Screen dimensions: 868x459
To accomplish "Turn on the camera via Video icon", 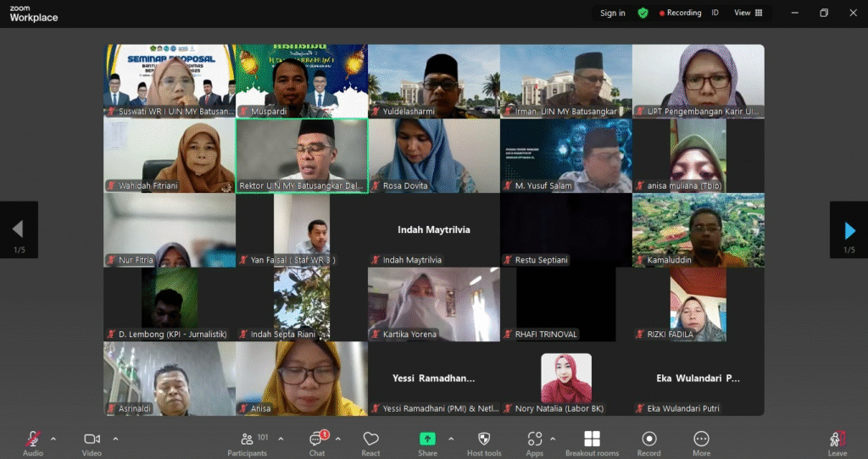I will coord(92,439).
